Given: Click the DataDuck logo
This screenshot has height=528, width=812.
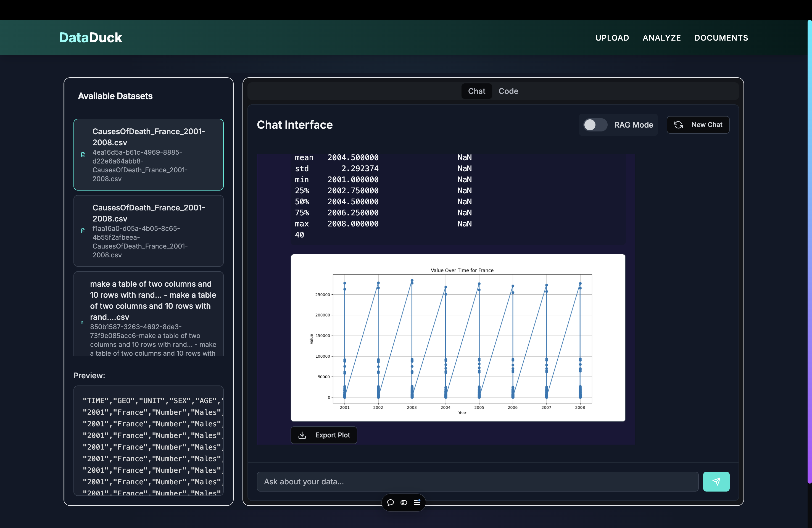Looking at the screenshot, I should [x=90, y=38].
